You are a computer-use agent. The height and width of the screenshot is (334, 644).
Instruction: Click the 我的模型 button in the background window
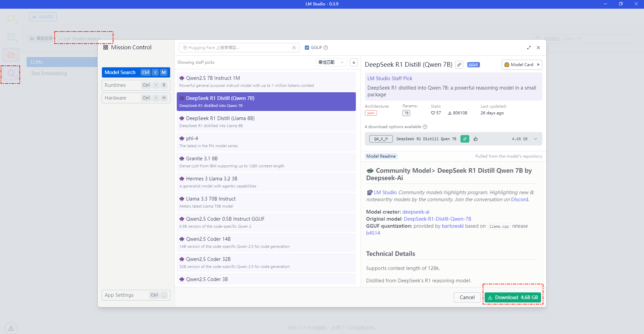pyautogui.click(x=43, y=17)
